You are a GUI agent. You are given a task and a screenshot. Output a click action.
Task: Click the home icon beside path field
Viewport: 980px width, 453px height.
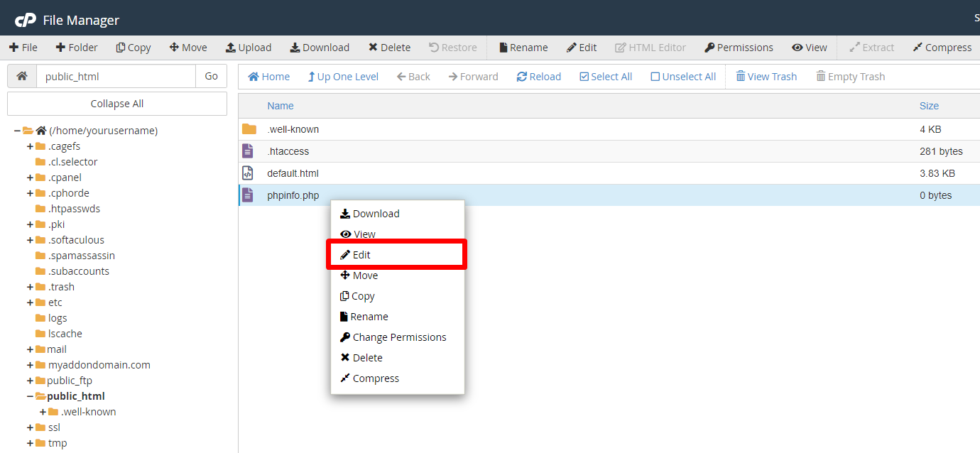tap(22, 76)
